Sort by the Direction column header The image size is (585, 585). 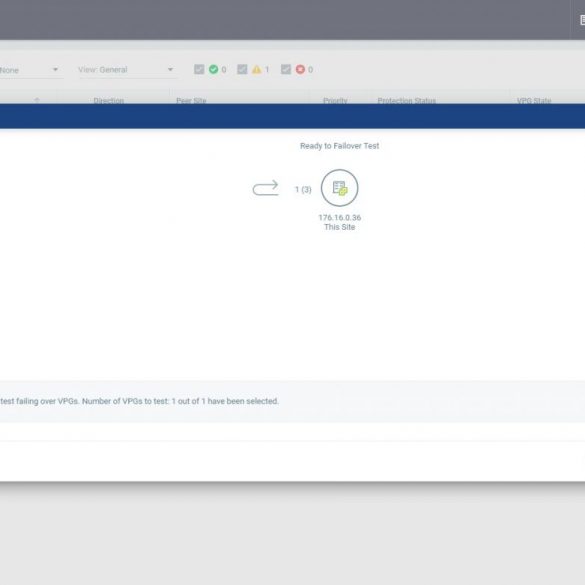tap(109, 100)
